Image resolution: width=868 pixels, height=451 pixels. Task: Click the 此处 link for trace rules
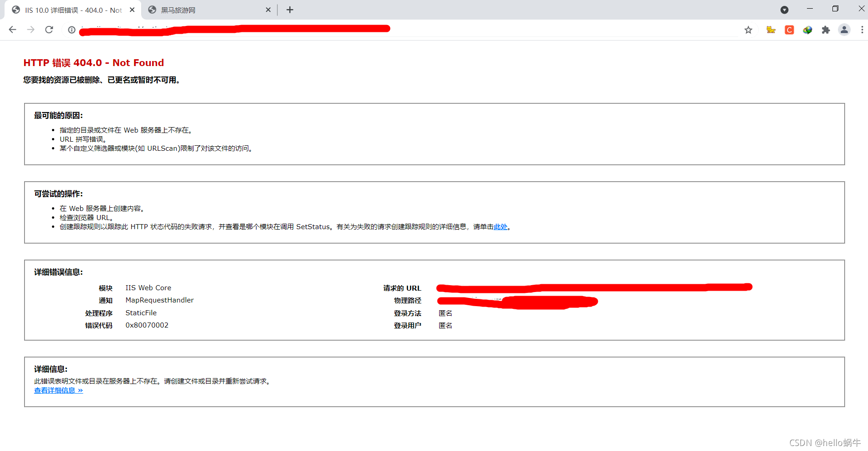(500, 226)
